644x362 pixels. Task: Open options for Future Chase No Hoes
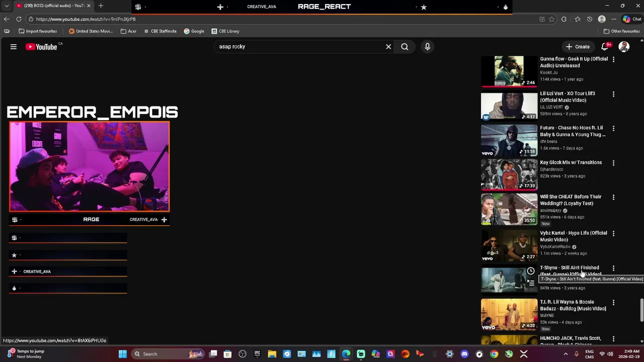613,128
